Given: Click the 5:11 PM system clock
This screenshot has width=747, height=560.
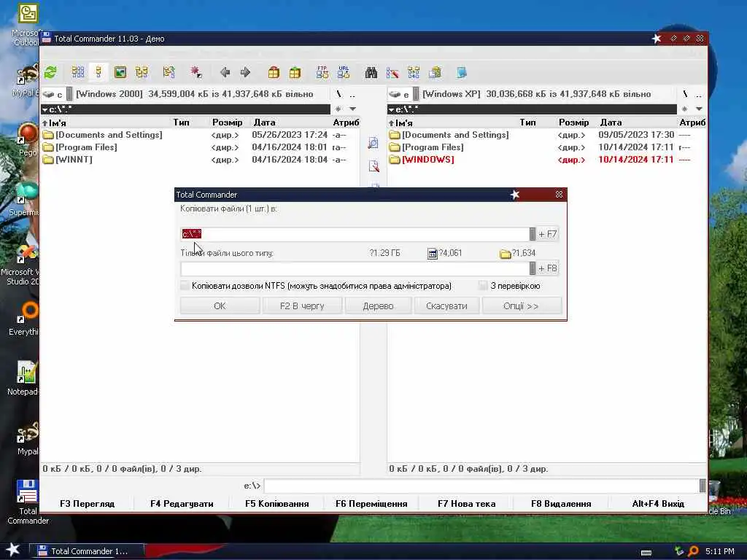Looking at the screenshot, I should (720, 551).
